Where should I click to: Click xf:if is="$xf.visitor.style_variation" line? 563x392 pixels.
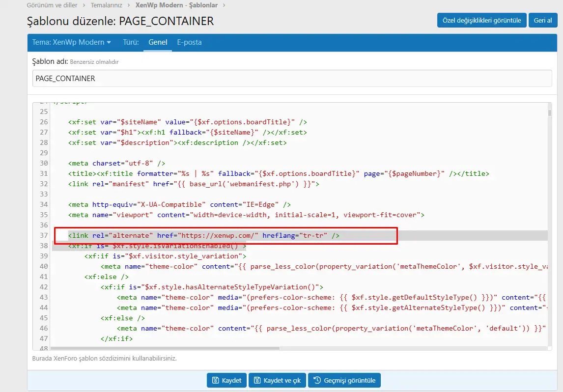point(165,256)
